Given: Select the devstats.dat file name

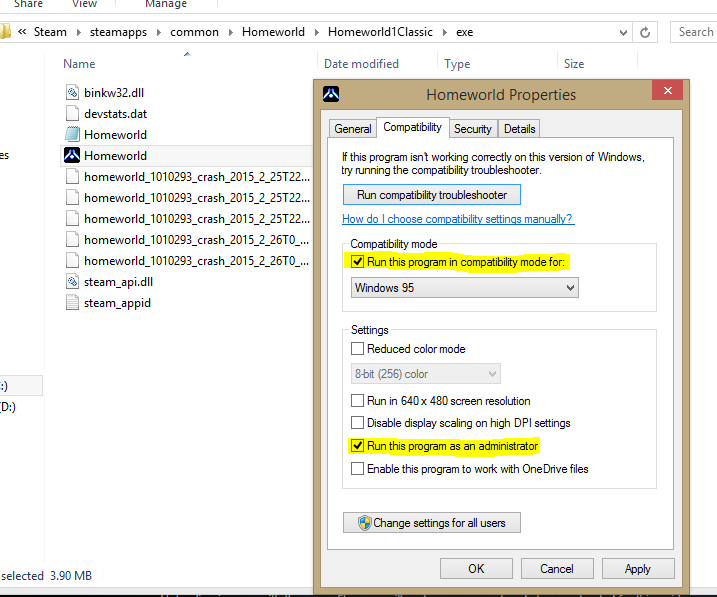Looking at the screenshot, I should (x=115, y=113).
